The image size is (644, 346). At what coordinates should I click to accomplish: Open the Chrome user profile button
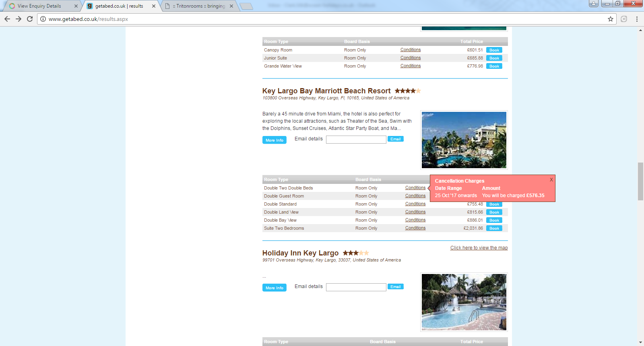(593, 4)
